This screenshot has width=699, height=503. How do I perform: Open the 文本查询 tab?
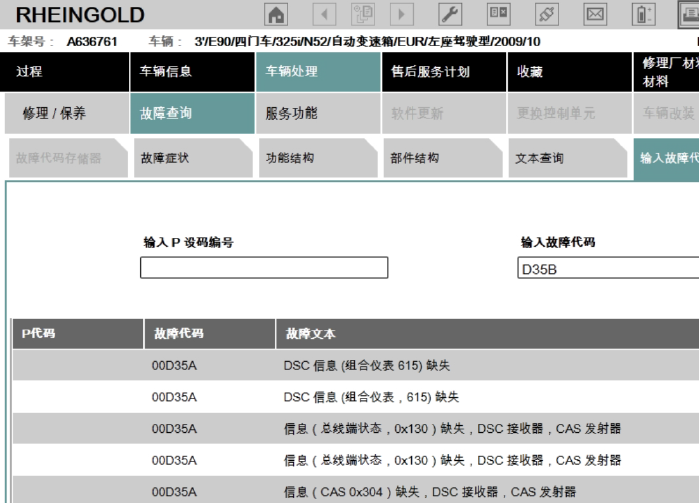pos(567,158)
